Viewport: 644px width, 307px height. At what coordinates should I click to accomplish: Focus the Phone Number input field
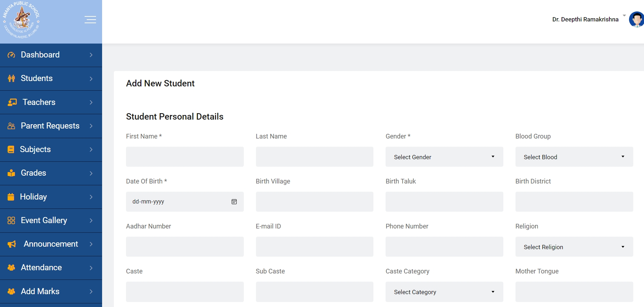click(x=444, y=247)
